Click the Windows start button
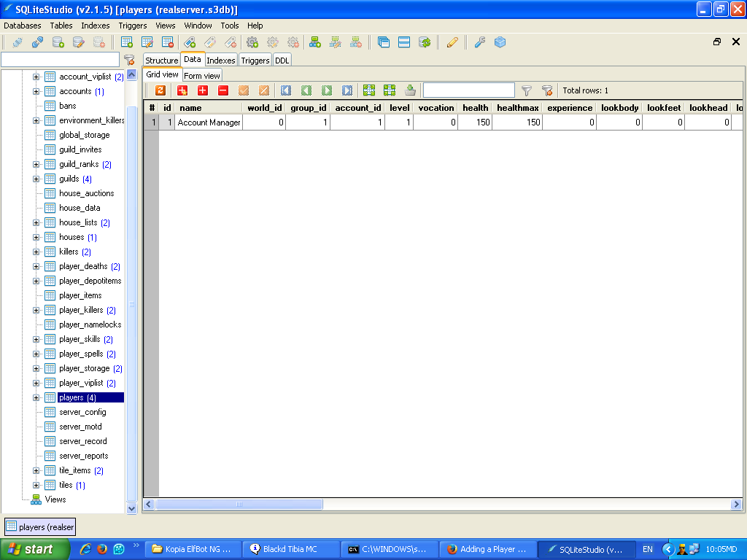This screenshot has width=747, height=560. 35,549
